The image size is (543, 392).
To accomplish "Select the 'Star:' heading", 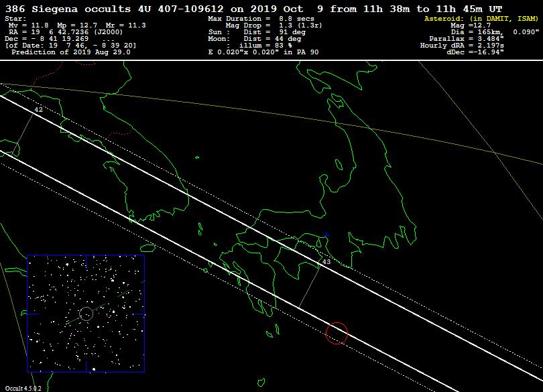I will tap(15, 19).
